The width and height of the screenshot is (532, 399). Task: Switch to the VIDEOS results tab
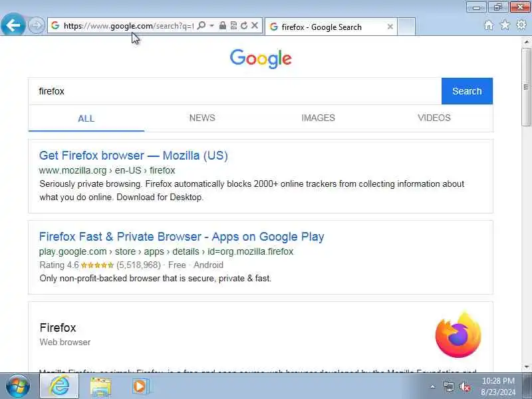(434, 118)
